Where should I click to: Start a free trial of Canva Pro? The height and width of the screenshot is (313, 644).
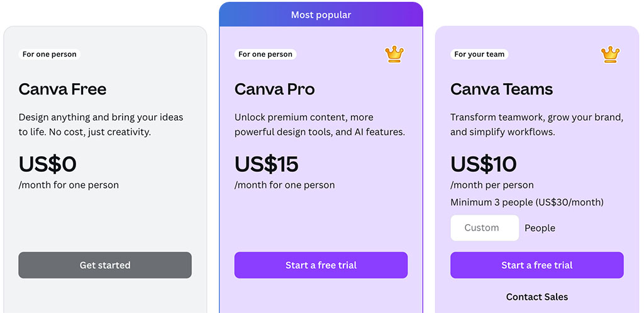(321, 265)
